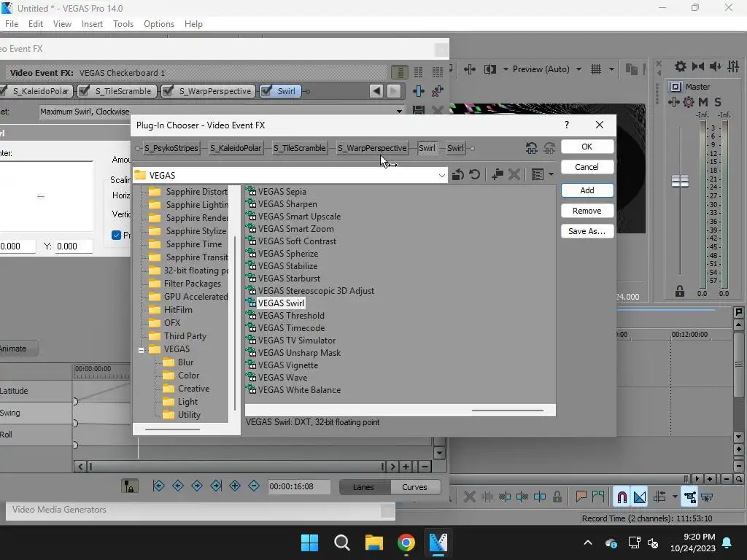Open the File menu
This screenshot has height=560, width=747.
point(12,24)
